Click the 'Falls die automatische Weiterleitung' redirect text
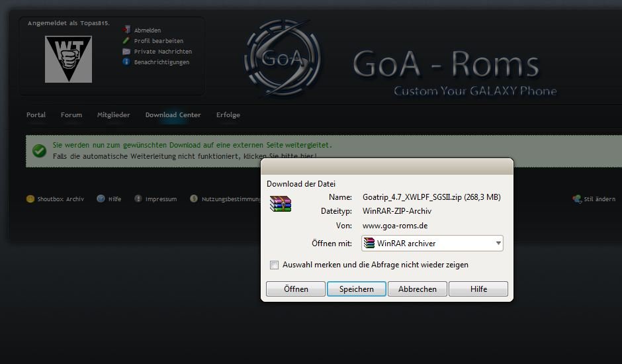This screenshot has height=364, width=622. [x=185, y=156]
